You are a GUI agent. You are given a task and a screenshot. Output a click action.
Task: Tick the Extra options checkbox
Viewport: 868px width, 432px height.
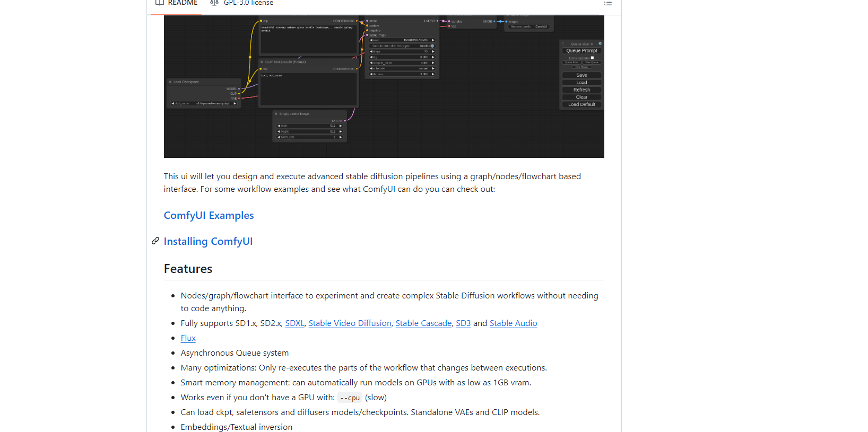(x=592, y=58)
